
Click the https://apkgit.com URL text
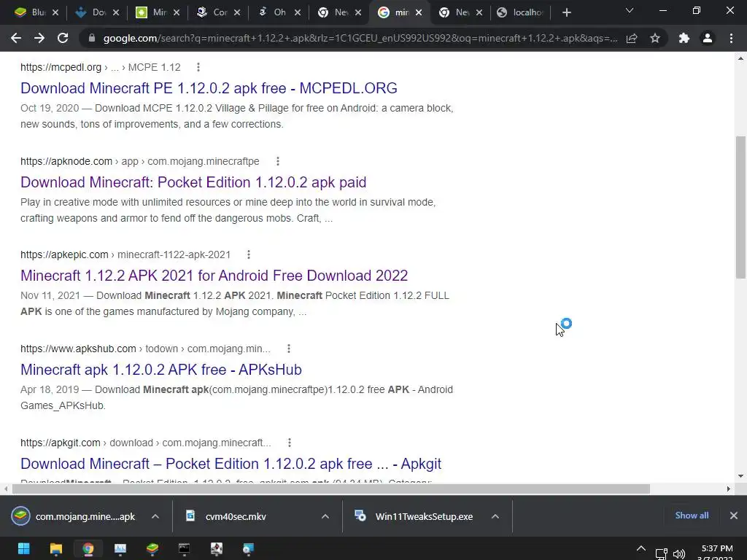click(60, 443)
